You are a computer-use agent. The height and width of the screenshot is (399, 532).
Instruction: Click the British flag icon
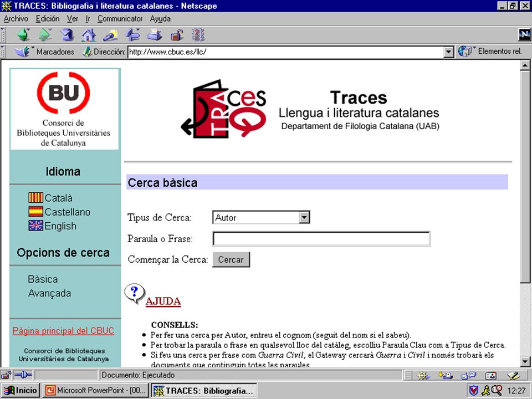[35, 226]
